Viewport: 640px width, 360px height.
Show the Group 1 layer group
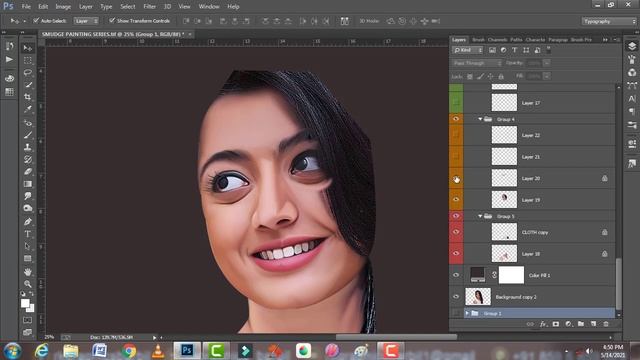(x=456, y=313)
